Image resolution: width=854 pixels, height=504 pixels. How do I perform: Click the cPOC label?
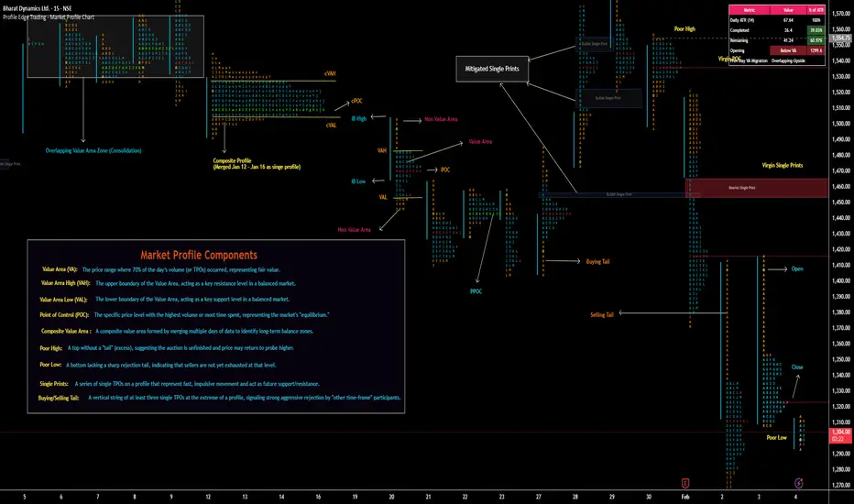pyautogui.click(x=356, y=101)
